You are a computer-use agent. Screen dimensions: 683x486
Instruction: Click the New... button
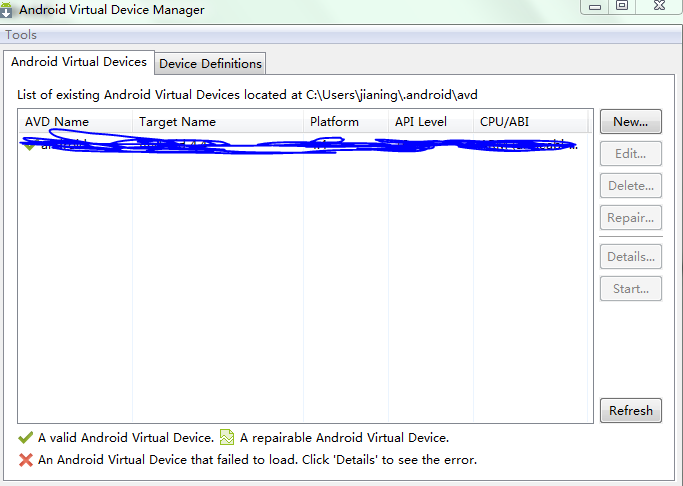(x=630, y=122)
